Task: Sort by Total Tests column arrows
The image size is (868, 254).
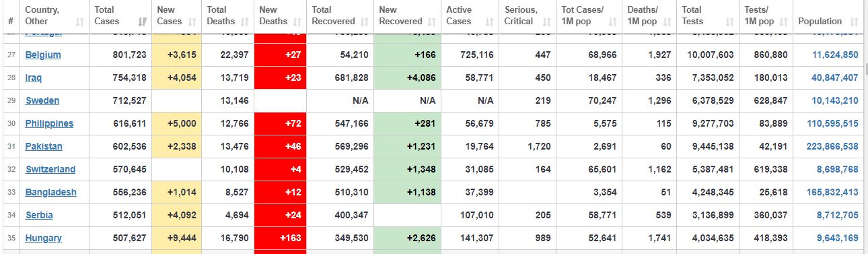Action: [730, 22]
